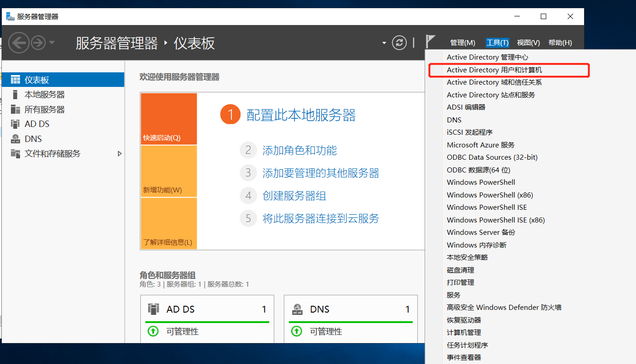Open Active Directory 用户和计算机
The image size is (636, 364).
tap(494, 70)
